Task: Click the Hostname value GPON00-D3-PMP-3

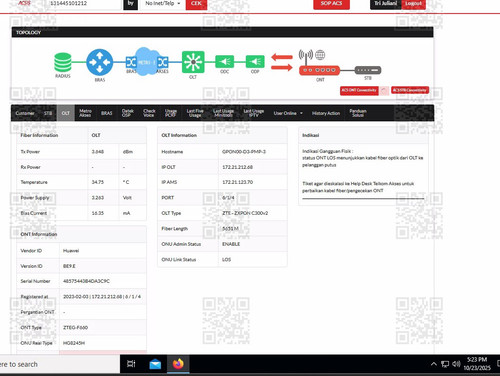Action: pos(244,152)
